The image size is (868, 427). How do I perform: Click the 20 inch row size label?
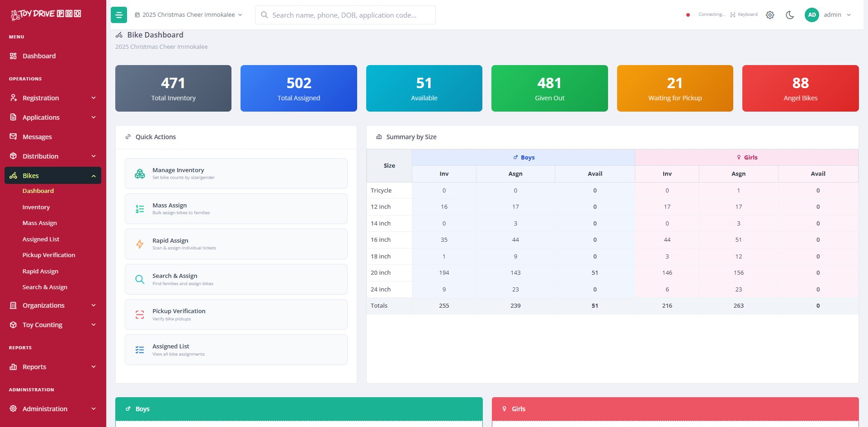381,273
